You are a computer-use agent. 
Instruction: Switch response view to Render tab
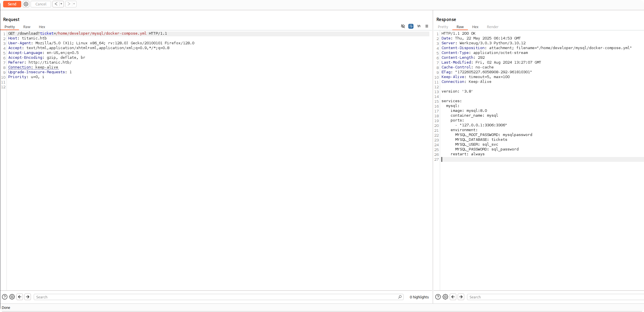point(492,27)
